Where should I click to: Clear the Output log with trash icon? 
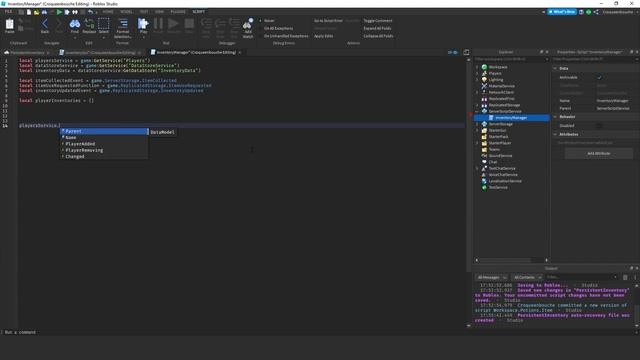click(x=625, y=277)
